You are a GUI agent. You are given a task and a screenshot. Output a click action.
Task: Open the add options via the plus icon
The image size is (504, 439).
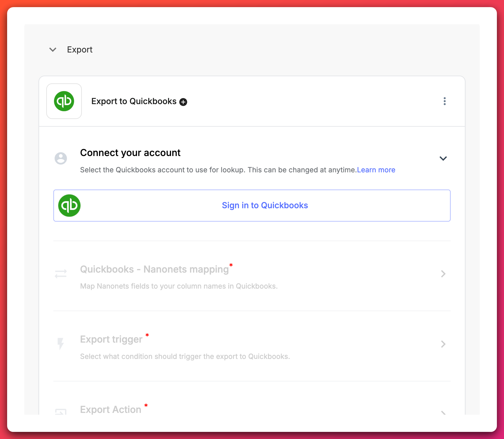tap(183, 101)
